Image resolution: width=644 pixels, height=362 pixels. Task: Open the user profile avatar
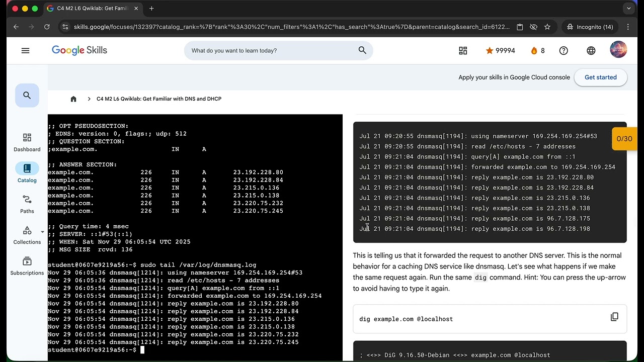[x=618, y=50]
